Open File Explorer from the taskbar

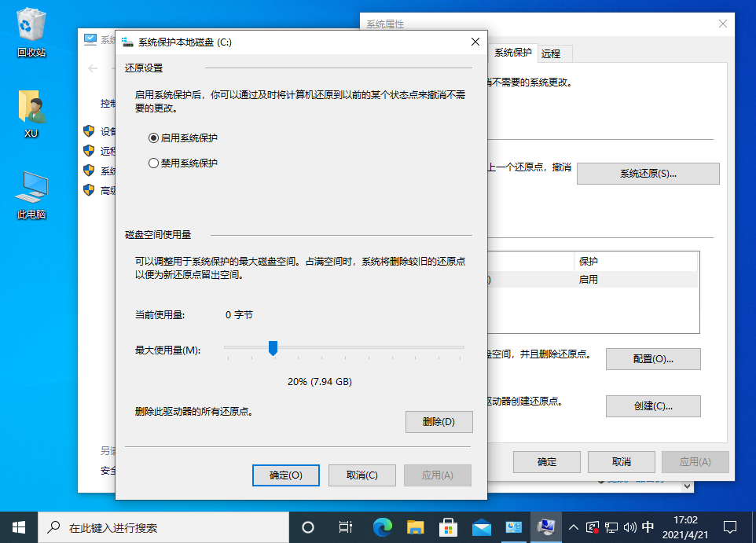click(x=415, y=526)
